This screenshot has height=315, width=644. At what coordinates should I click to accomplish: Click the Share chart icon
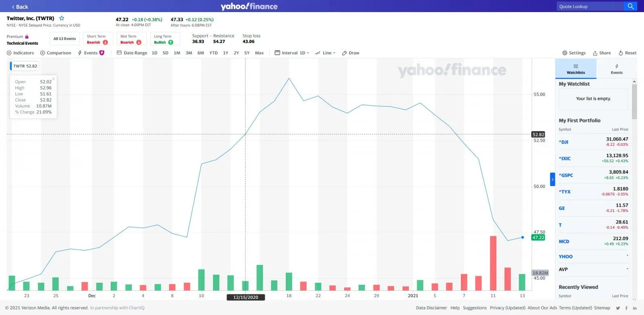(601, 53)
